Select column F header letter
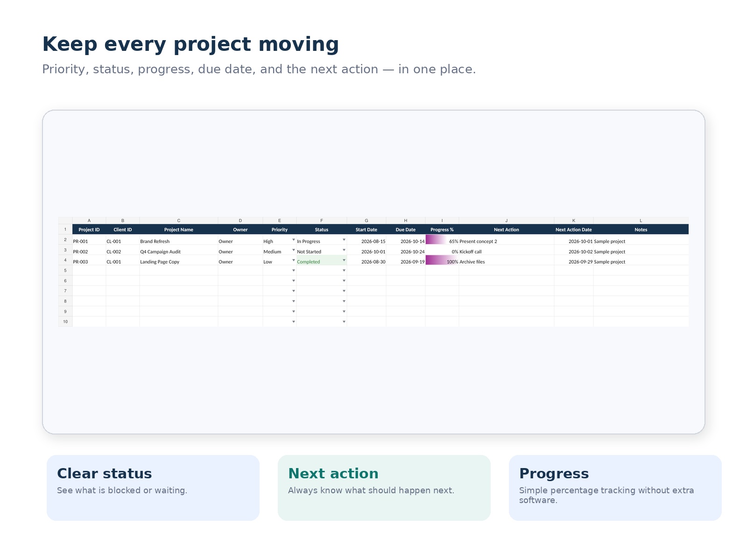This screenshot has height=560, width=747. 322,221
